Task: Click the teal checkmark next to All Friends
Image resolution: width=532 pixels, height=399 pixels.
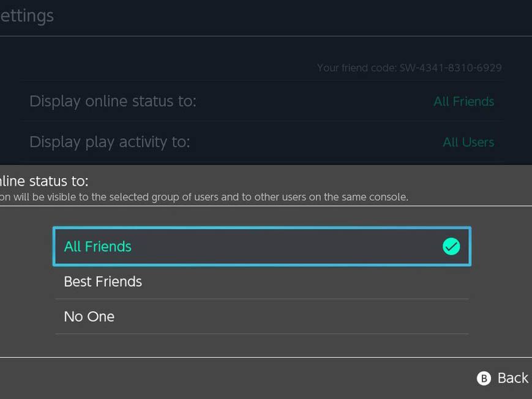Action: (451, 247)
